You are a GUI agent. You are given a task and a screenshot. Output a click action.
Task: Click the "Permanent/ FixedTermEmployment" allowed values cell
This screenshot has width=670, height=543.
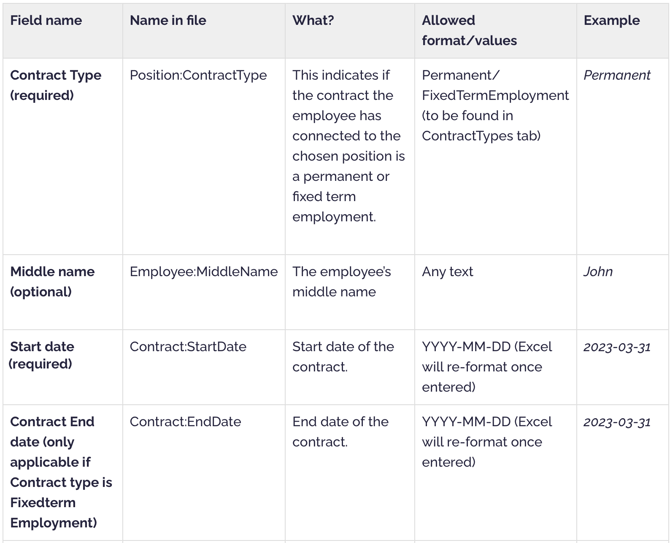click(x=495, y=105)
